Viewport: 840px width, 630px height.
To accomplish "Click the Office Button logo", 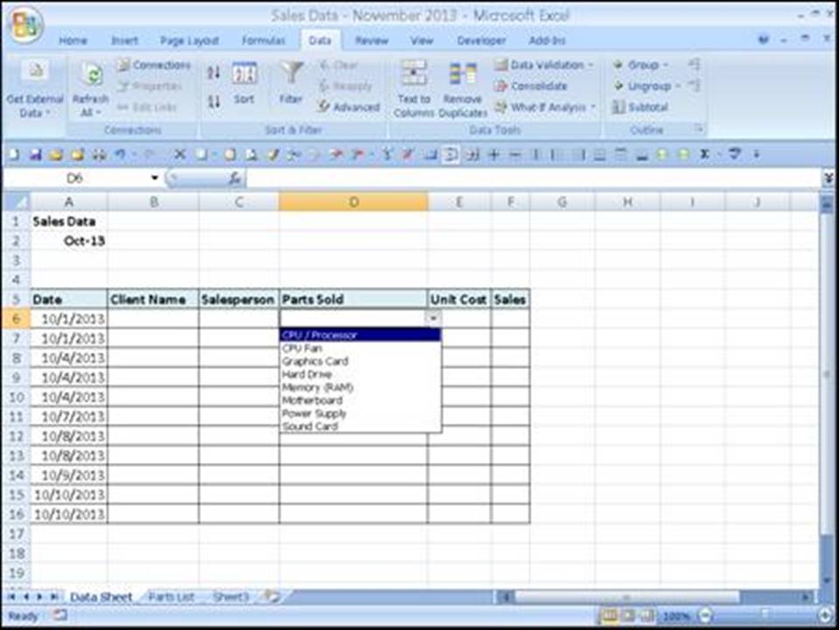I will pyautogui.click(x=25, y=25).
